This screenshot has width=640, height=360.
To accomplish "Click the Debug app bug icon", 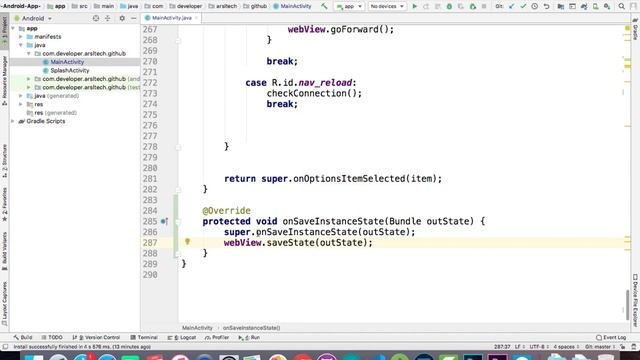I will pos(449,6).
